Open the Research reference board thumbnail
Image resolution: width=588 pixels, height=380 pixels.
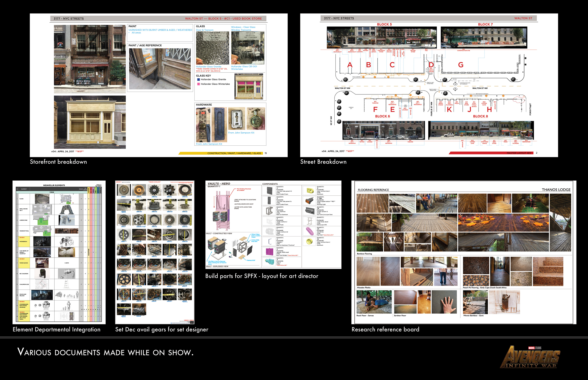click(x=464, y=252)
